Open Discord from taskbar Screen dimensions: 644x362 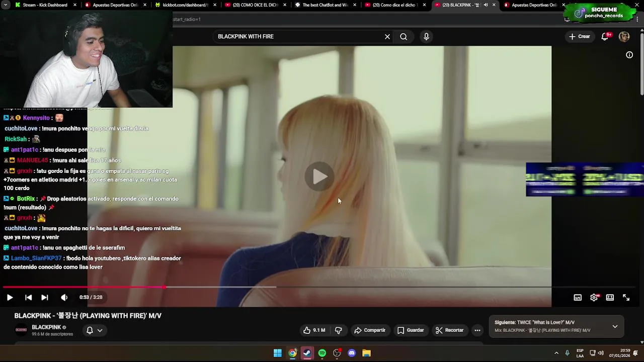pyautogui.click(x=352, y=353)
